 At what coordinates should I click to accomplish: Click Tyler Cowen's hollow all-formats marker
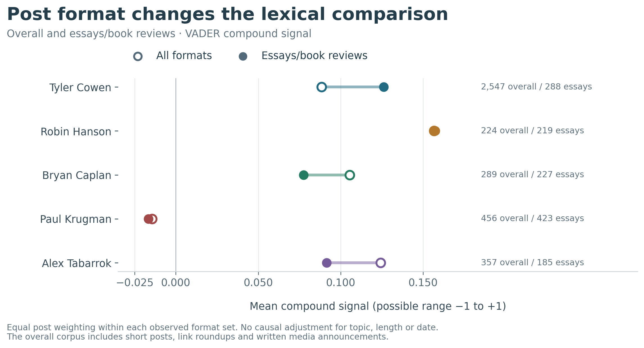point(321,87)
